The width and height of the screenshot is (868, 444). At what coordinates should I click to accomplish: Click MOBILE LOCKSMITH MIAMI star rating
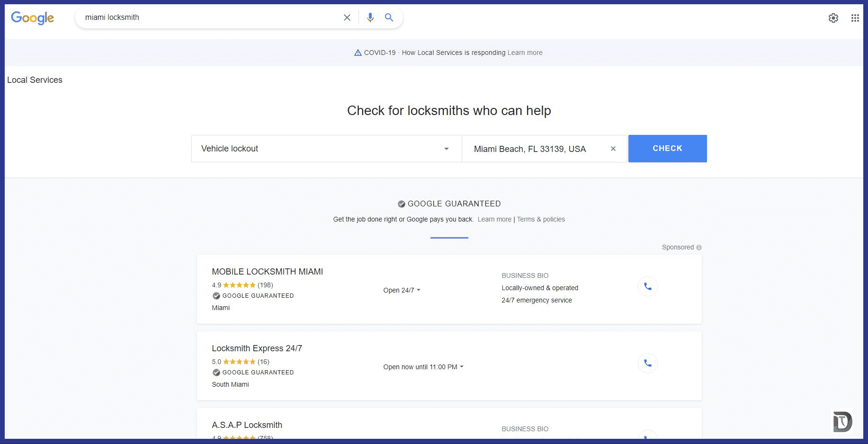[x=239, y=285]
